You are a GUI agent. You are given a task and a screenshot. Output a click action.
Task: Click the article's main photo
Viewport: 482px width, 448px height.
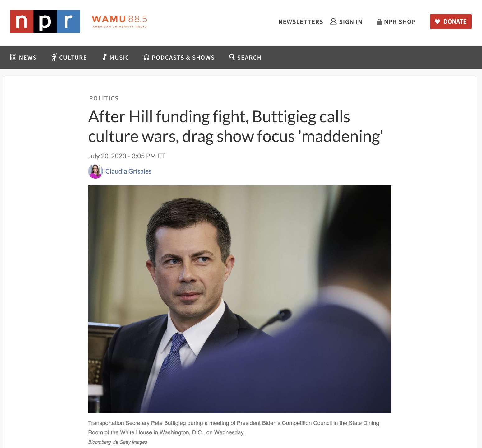point(239,299)
